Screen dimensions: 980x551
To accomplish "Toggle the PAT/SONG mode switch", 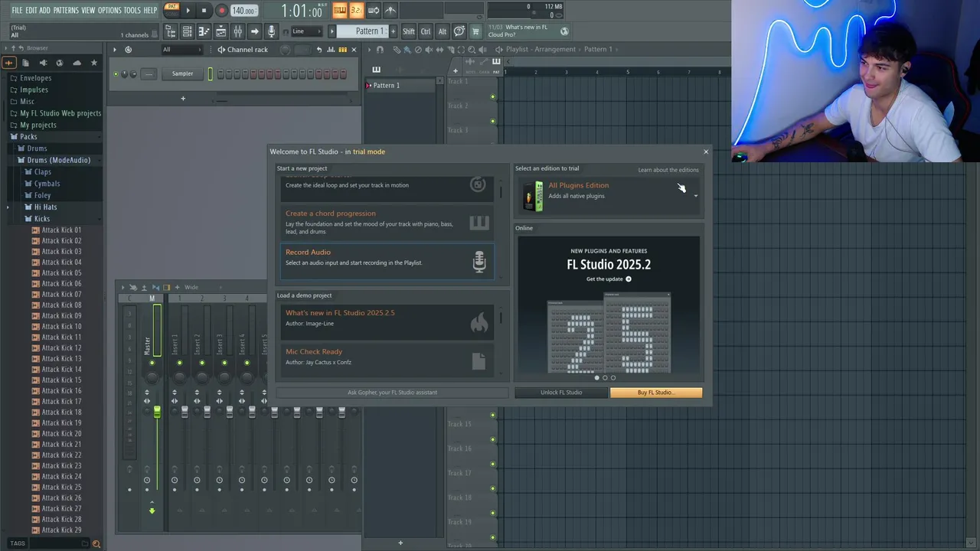I will (172, 10).
